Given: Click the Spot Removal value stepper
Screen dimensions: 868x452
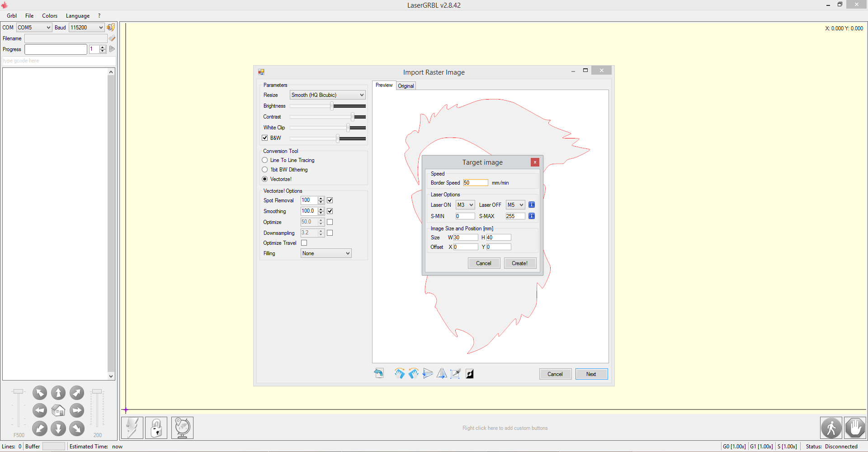Looking at the screenshot, I should click(321, 200).
